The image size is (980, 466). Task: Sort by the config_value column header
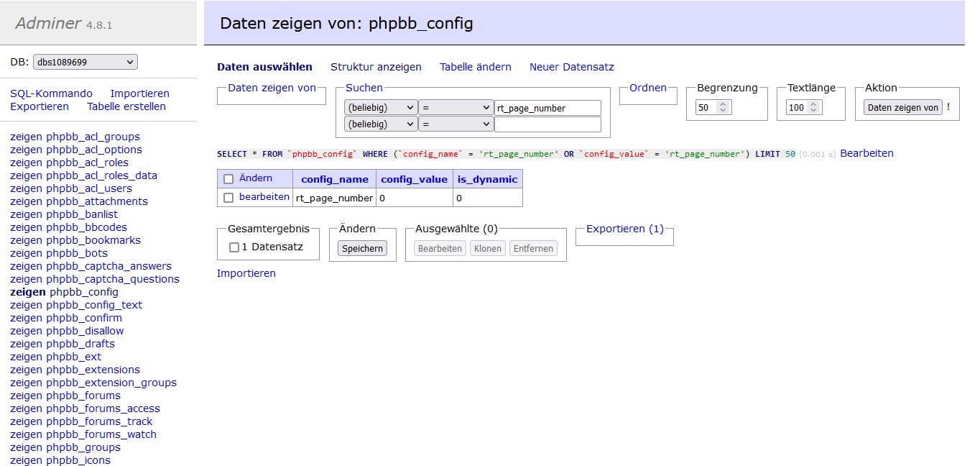(414, 179)
